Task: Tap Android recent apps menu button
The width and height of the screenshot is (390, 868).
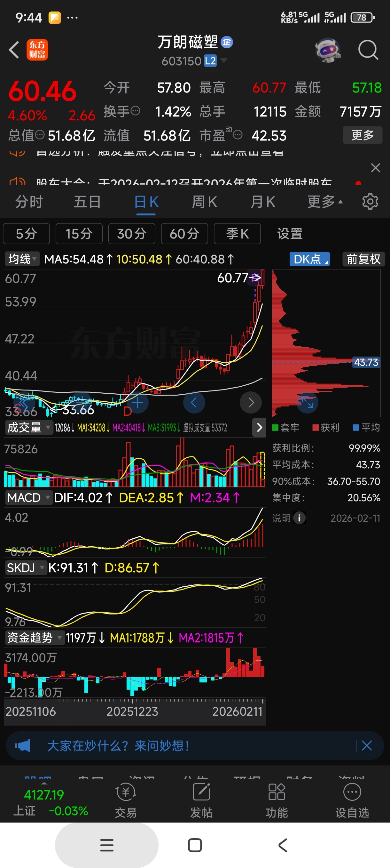Action: pos(107,845)
